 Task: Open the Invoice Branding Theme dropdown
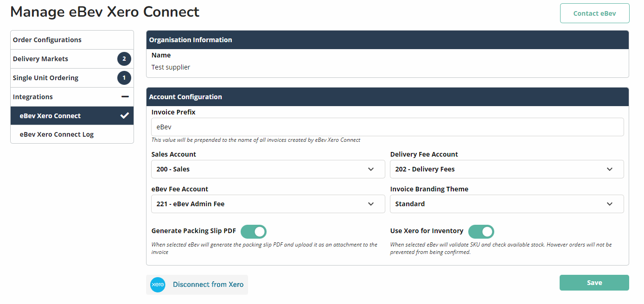click(507, 204)
